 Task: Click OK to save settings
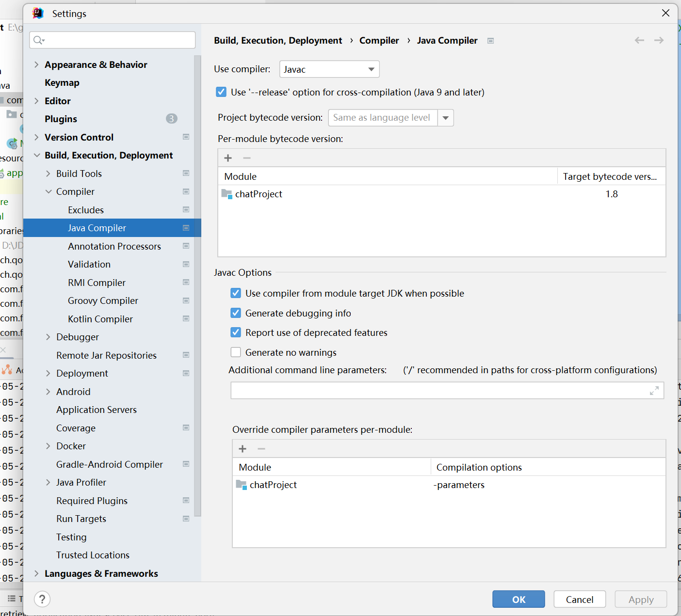(x=519, y=599)
